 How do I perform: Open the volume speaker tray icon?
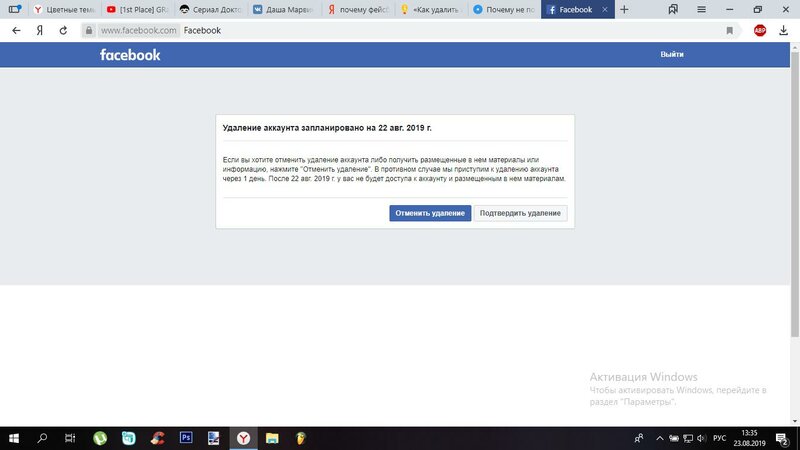coord(702,438)
